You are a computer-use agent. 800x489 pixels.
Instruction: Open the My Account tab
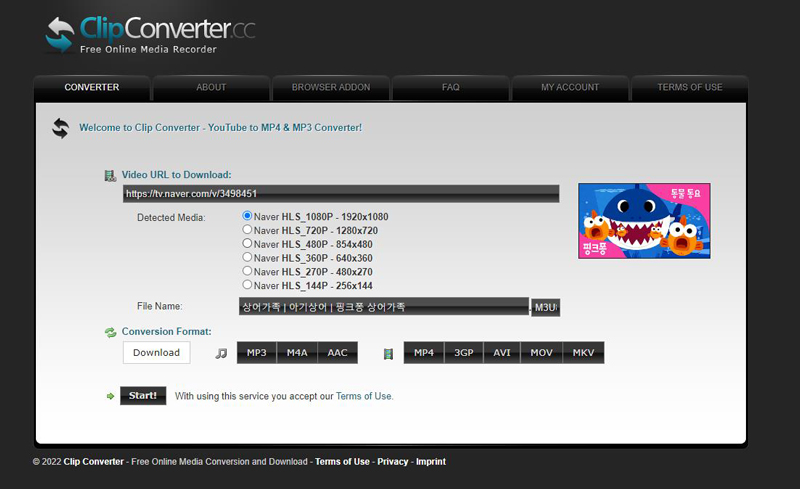570,88
